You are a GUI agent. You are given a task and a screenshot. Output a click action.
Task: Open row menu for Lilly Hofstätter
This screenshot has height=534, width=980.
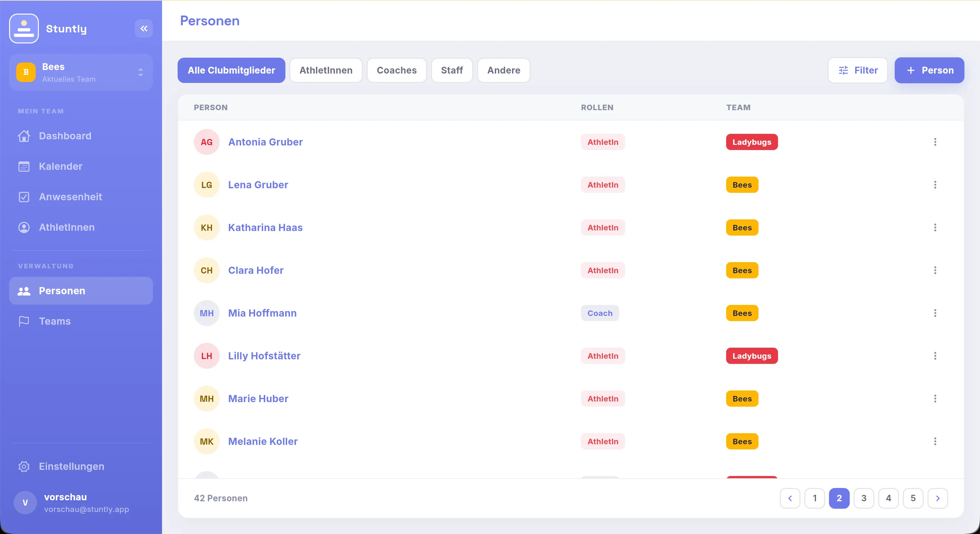coord(935,356)
